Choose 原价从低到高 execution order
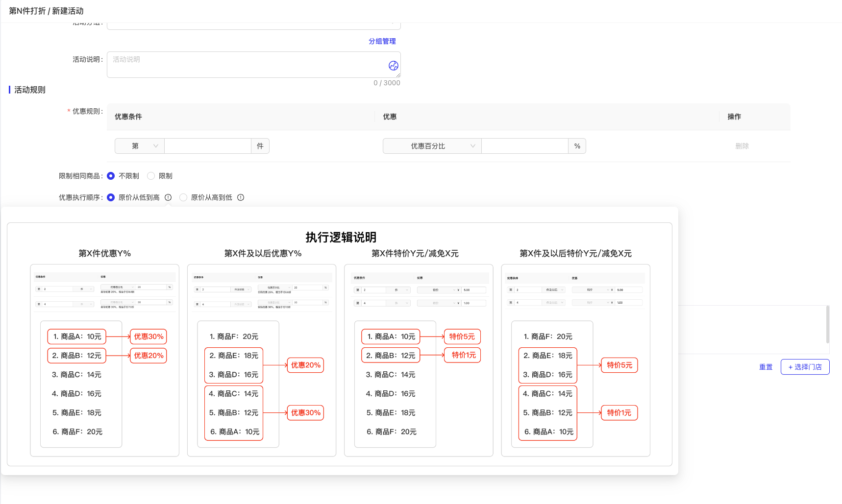The height and width of the screenshot is (504, 842). pyautogui.click(x=111, y=197)
